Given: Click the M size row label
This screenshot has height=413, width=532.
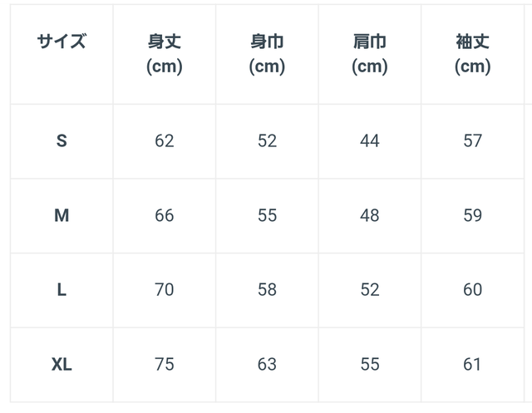Looking at the screenshot, I should tap(62, 215).
